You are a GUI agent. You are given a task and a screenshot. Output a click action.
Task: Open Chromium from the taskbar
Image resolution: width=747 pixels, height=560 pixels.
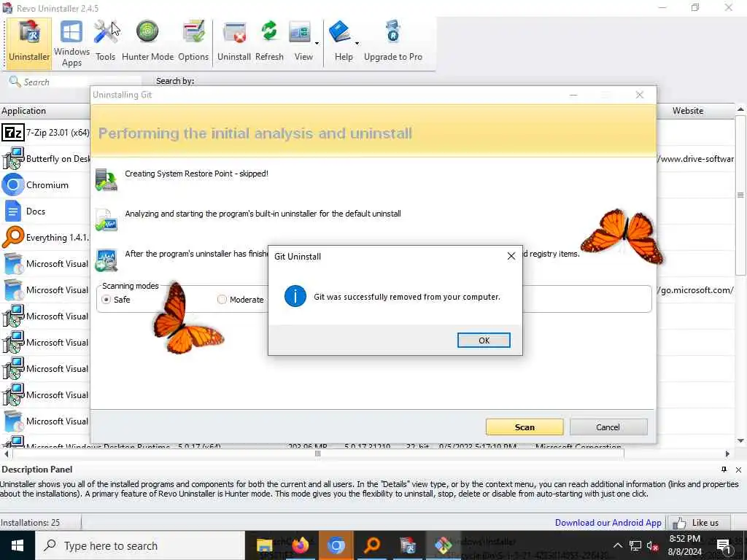click(x=336, y=545)
